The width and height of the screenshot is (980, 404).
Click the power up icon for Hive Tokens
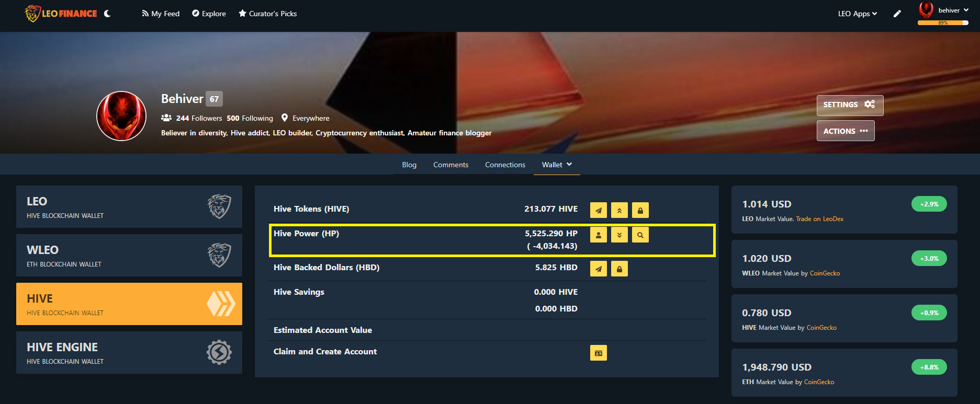[619, 210]
